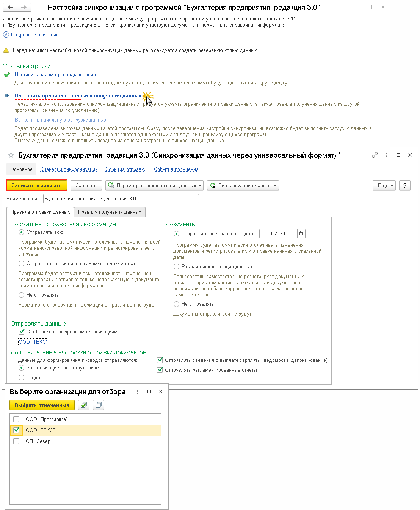Click the "Наименование" input field
The image size is (420, 510).
click(x=121, y=199)
